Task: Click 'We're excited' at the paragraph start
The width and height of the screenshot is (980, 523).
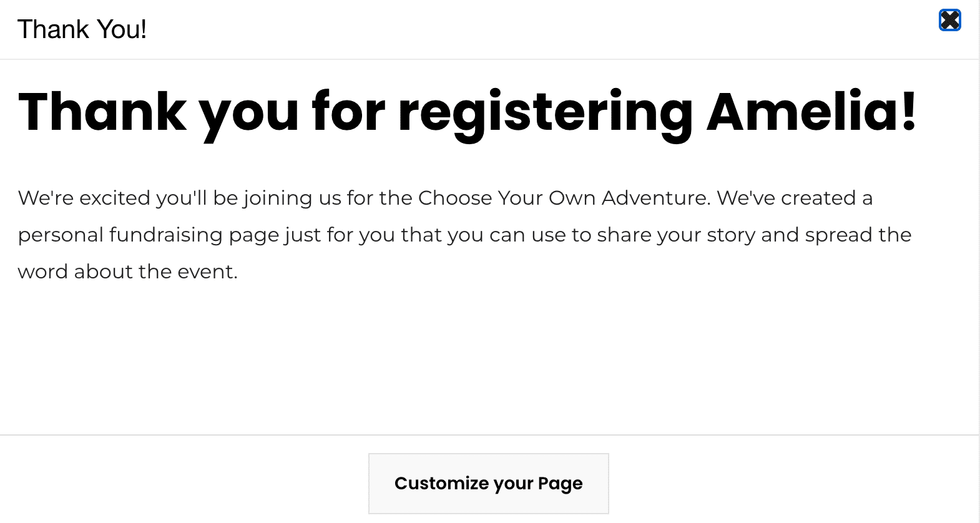Action: pos(84,198)
